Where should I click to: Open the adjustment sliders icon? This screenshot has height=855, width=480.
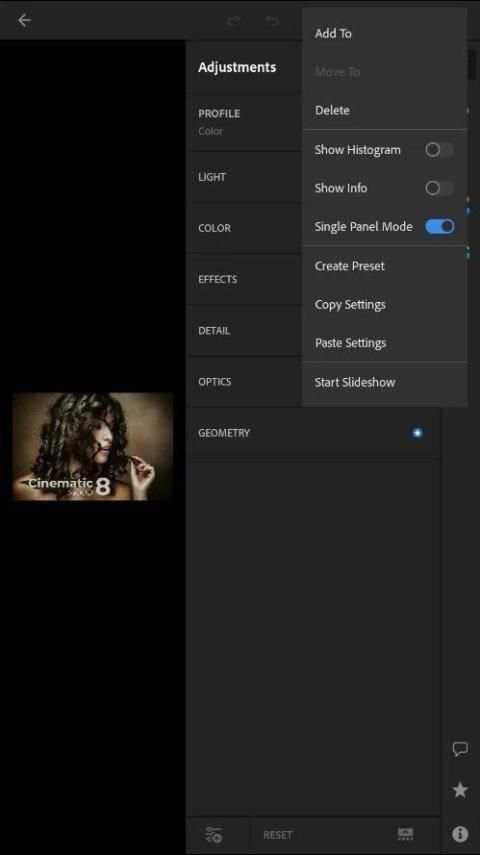click(214, 834)
